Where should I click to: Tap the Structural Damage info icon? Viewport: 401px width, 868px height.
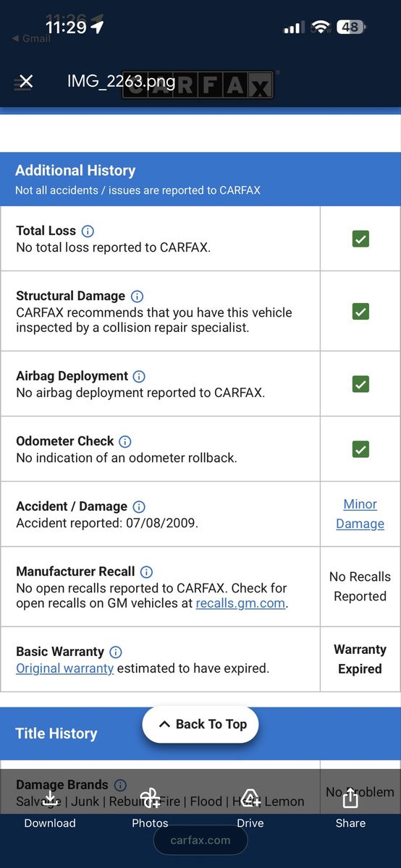pos(137,297)
